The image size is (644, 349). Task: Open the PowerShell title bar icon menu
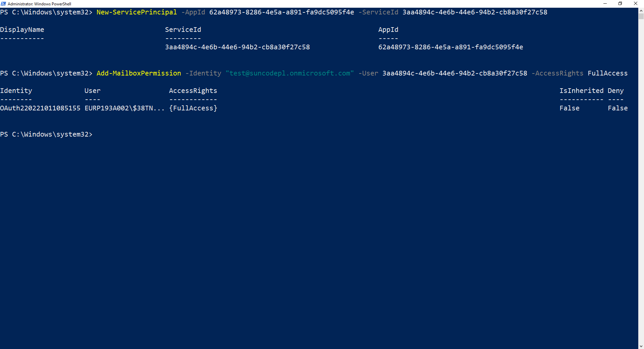click(x=3, y=4)
